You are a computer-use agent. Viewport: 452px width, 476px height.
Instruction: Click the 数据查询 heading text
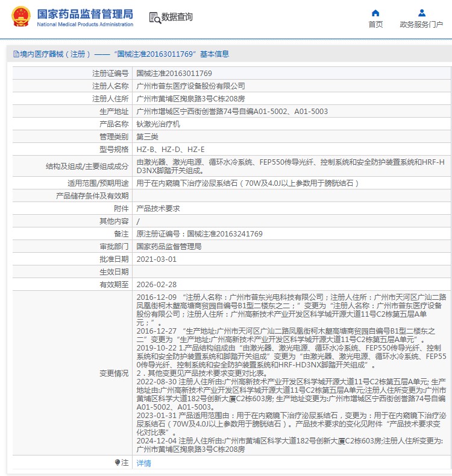click(177, 17)
